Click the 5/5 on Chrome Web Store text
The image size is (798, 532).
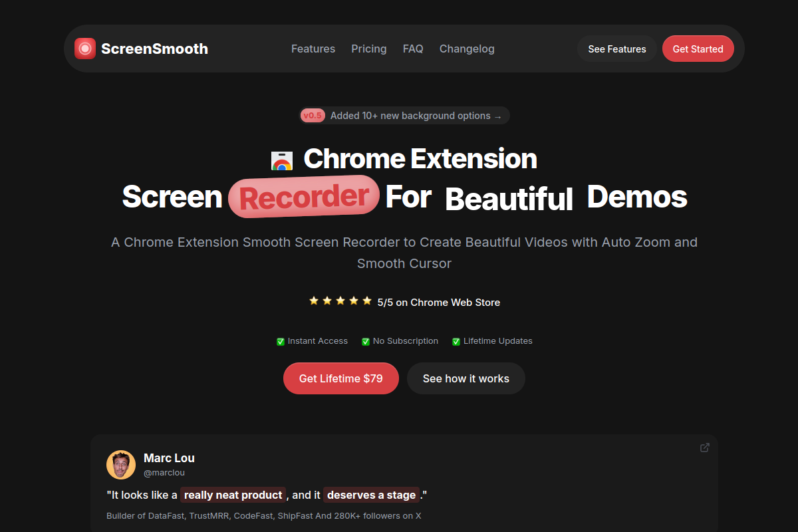pos(439,302)
